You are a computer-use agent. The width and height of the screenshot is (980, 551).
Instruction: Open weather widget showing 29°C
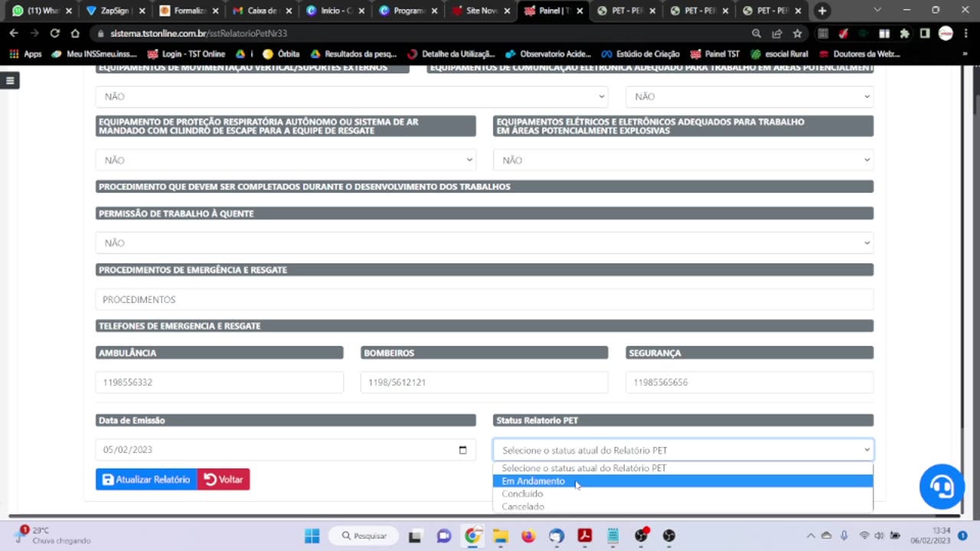52,535
